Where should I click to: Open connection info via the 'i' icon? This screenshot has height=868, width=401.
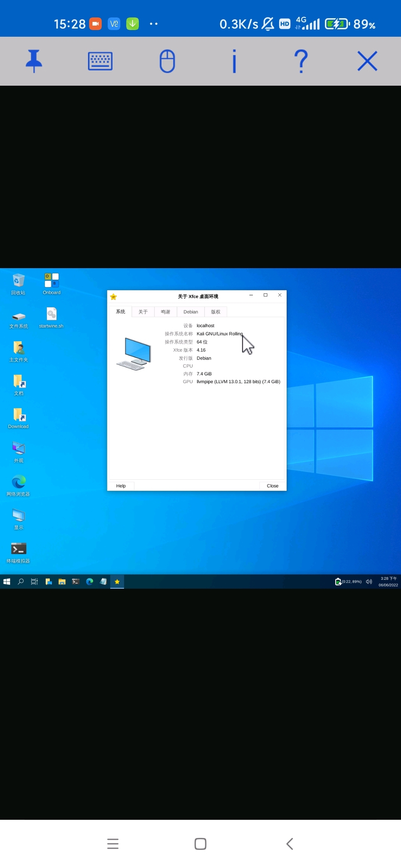point(234,61)
